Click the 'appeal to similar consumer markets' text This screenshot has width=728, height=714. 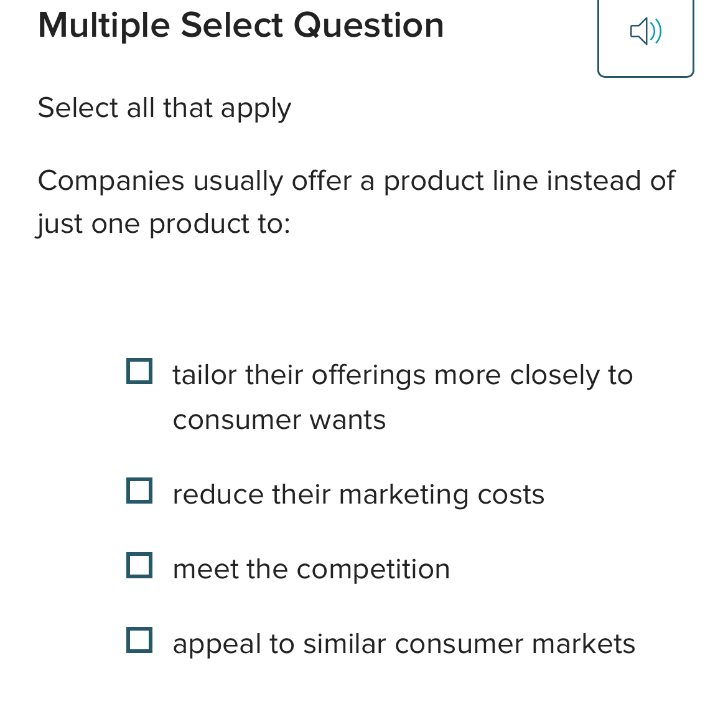coord(403,644)
